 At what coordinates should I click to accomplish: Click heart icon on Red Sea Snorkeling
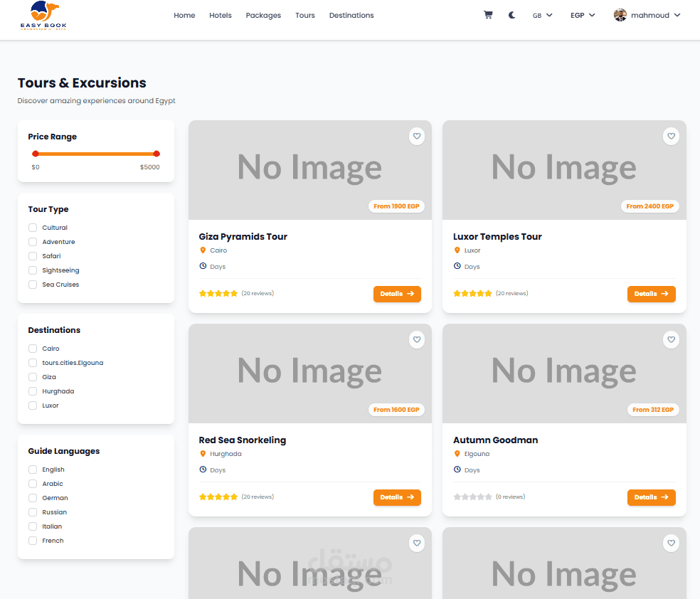pyautogui.click(x=417, y=340)
